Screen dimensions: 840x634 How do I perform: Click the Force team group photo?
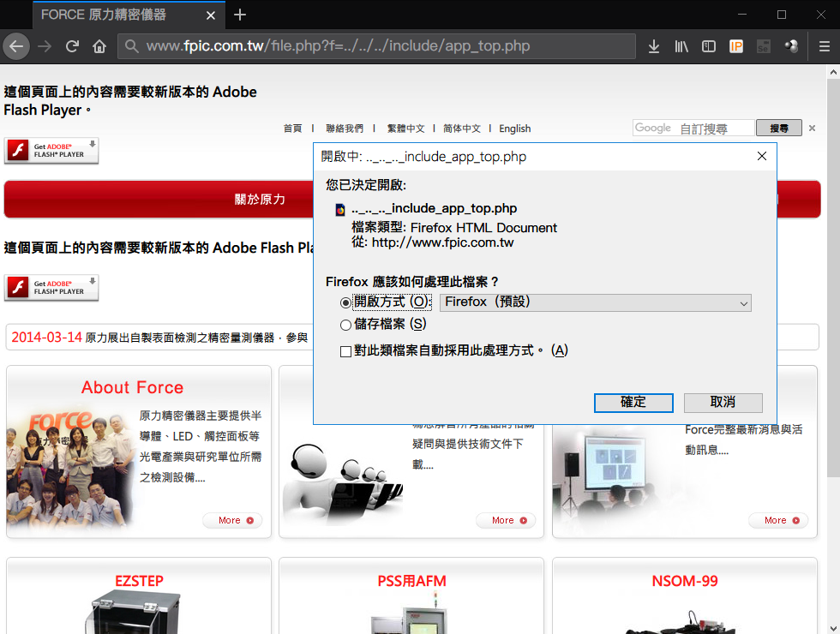pos(69,469)
